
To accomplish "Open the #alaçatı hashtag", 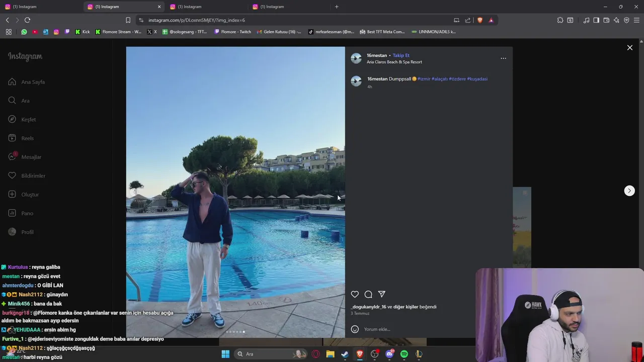I will (x=440, y=79).
